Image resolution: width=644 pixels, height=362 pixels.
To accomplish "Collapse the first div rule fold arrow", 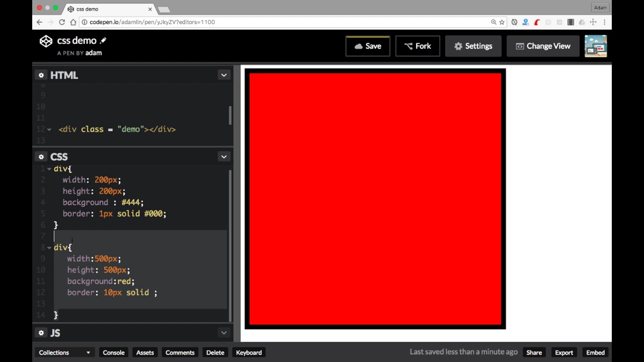I will 49,169.
